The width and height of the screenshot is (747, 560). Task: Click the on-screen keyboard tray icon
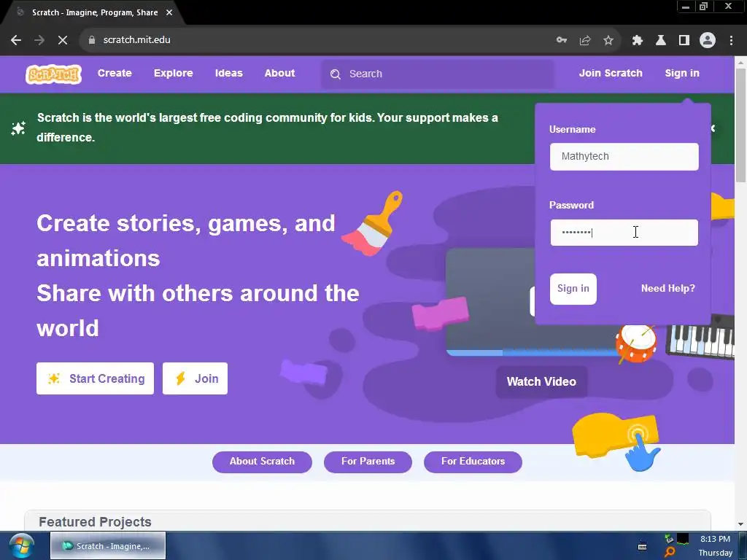coord(642,546)
